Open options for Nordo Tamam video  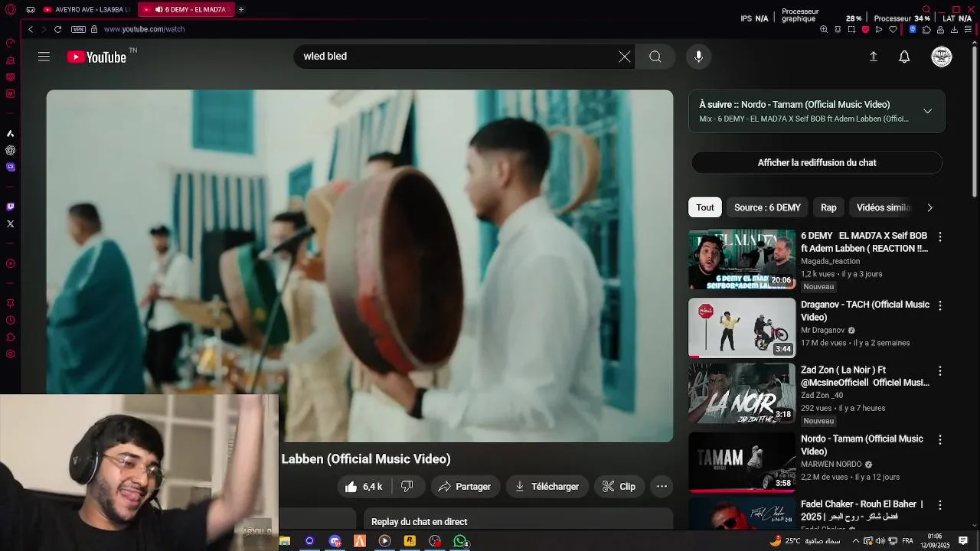pos(940,440)
